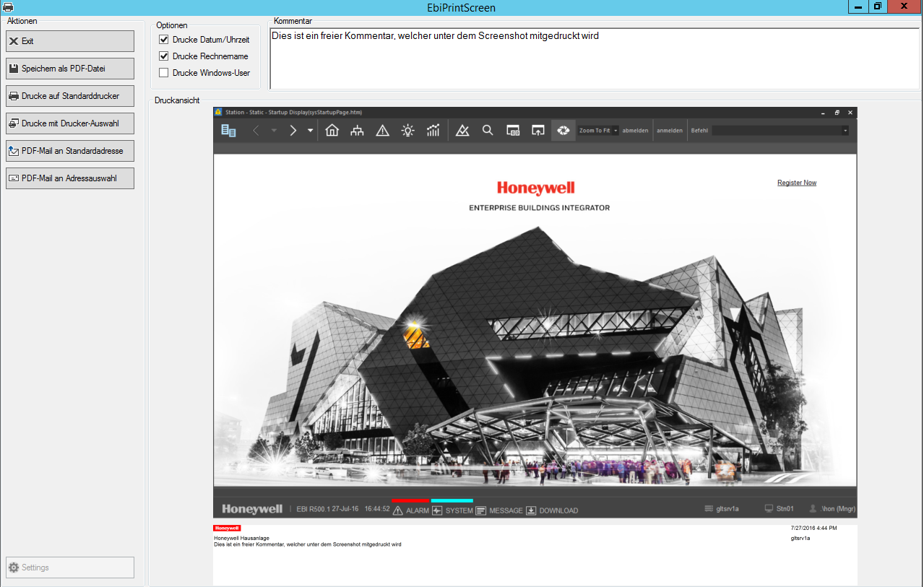Click the alarm triangle icon in toolbar
This screenshot has width=924, height=587.
coord(383,131)
